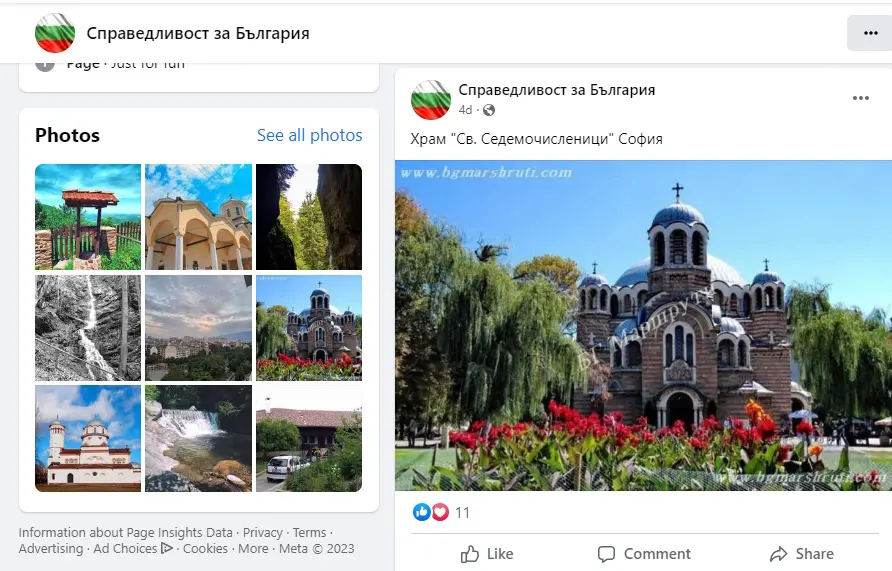Open the Cookies footer link

(205, 548)
